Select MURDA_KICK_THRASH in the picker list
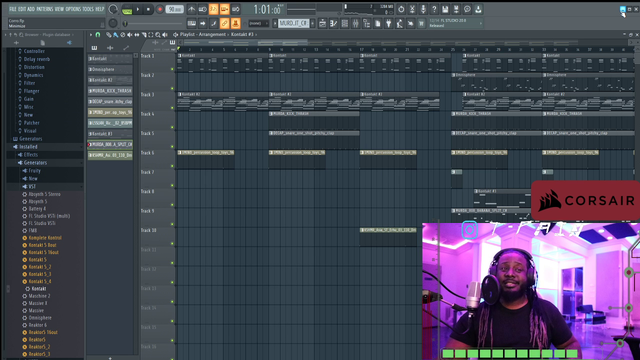This screenshot has height=360, width=640. click(110, 91)
